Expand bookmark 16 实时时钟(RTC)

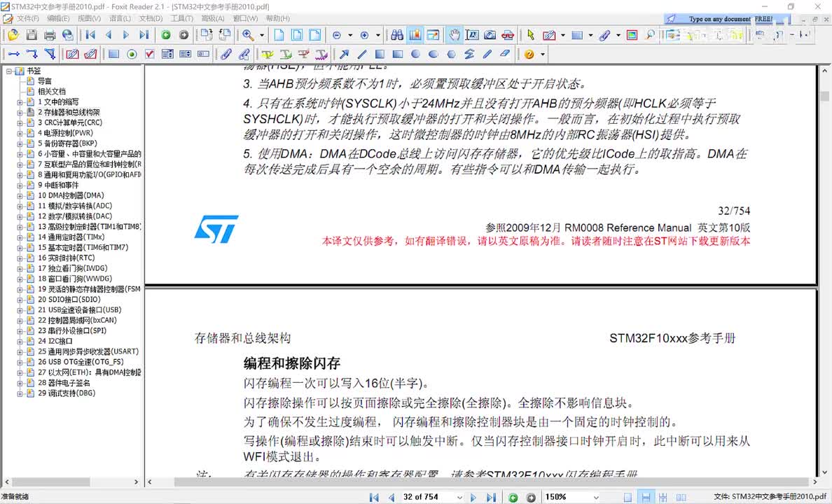pos(20,258)
